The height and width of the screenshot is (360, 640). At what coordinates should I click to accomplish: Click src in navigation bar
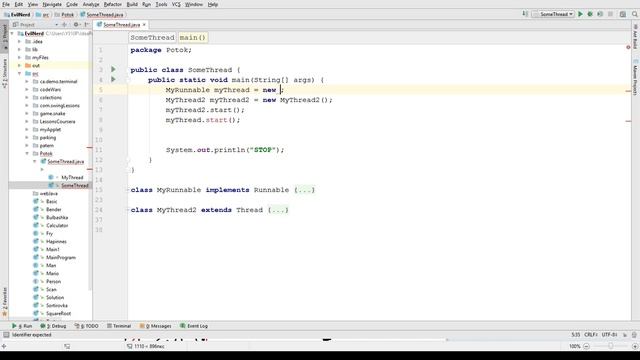tap(42, 15)
